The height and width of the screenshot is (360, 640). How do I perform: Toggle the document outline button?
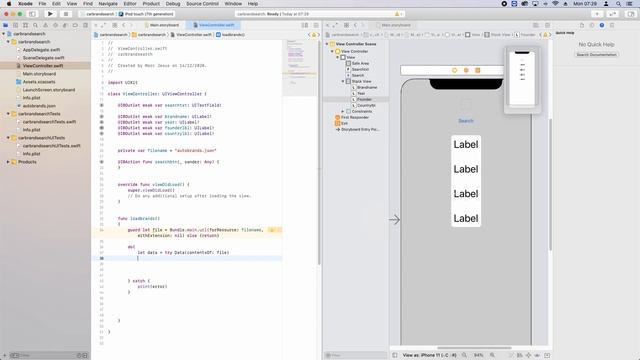pos(395,355)
